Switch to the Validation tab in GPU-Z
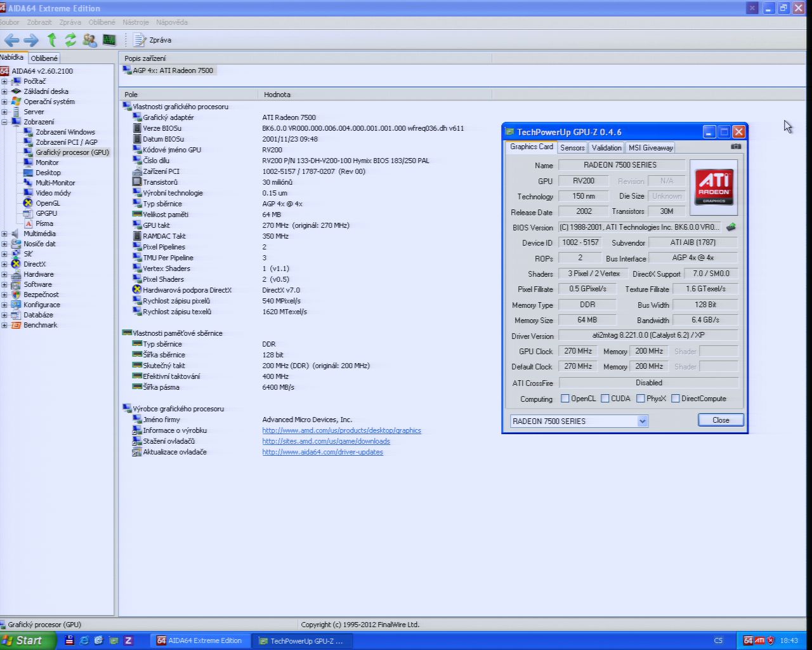The height and width of the screenshot is (650, 812). (606, 147)
